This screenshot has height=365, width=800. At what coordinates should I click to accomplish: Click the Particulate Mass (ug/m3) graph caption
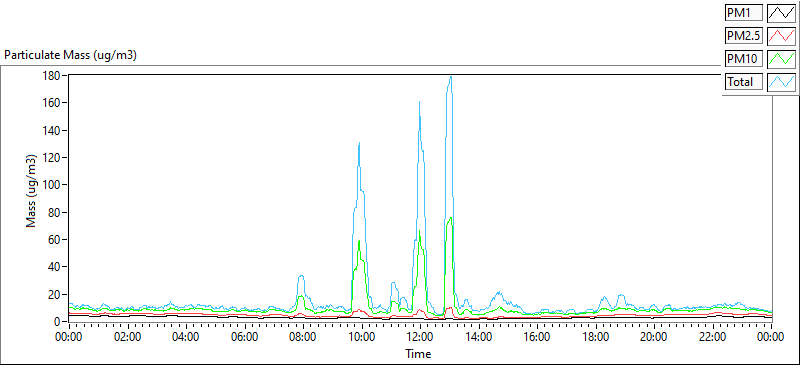(x=70, y=55)
